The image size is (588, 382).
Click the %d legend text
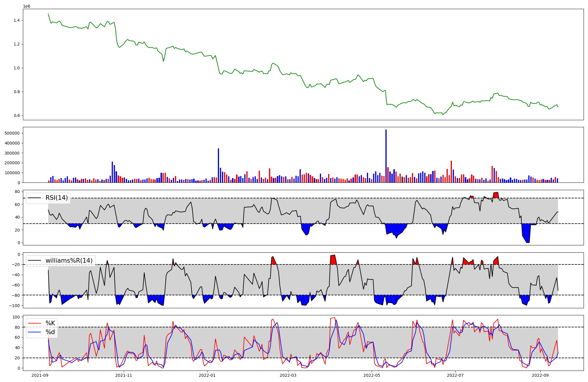50,332
